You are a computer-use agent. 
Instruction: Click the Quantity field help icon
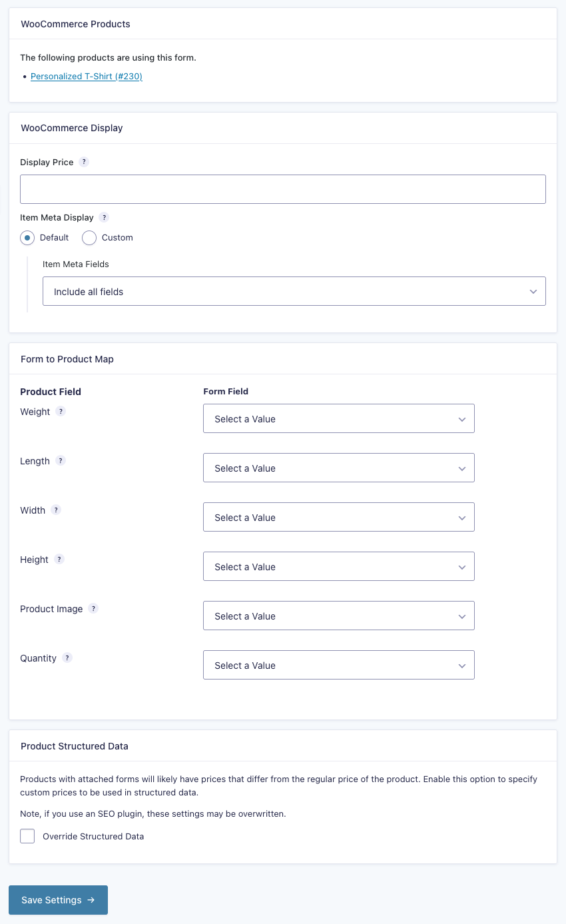67,658
